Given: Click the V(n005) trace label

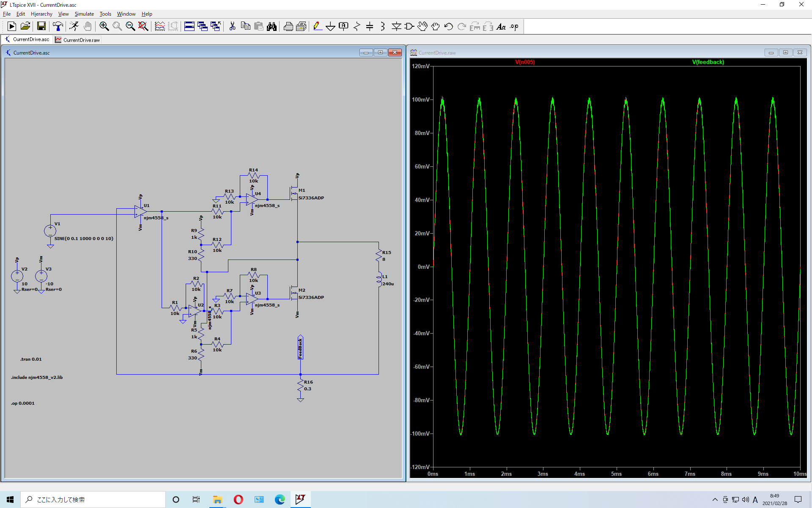Looking at the screenshot, I should [x=525, y=62].
